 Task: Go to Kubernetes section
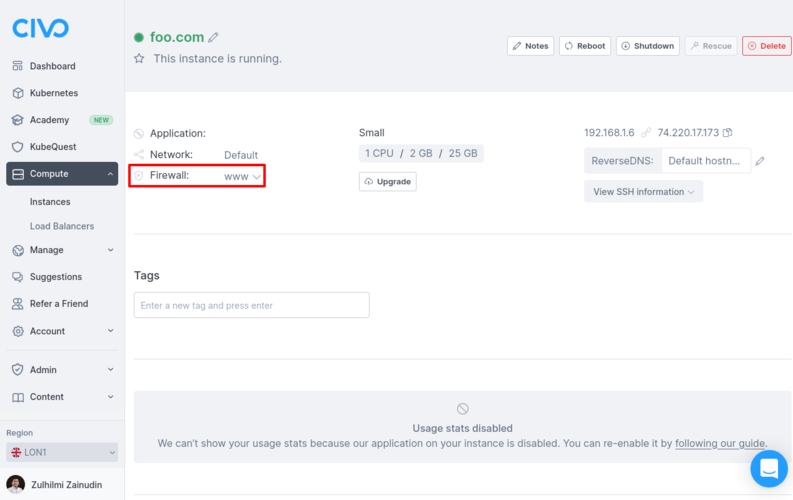point(53,93)
